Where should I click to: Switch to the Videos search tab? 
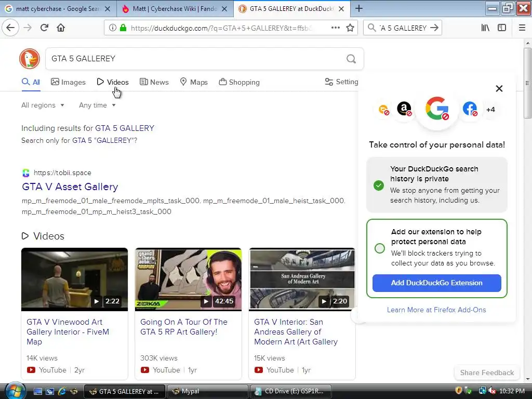point(113,82)
